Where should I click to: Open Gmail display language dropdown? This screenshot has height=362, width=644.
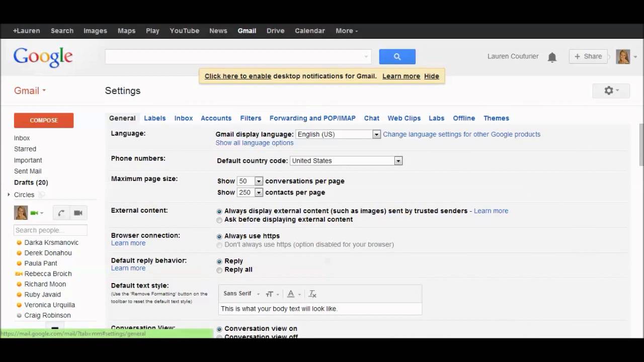point(338,134)
